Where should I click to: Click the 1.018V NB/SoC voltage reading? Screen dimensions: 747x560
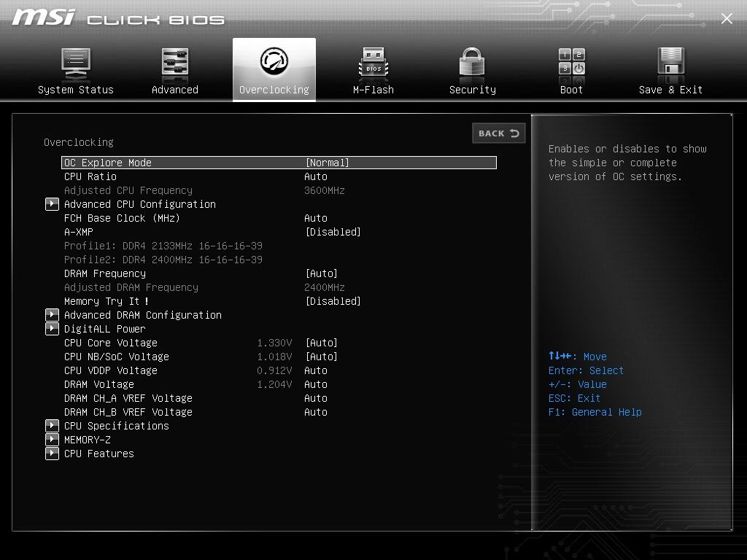pyautogui.click(x=274, y=357)
